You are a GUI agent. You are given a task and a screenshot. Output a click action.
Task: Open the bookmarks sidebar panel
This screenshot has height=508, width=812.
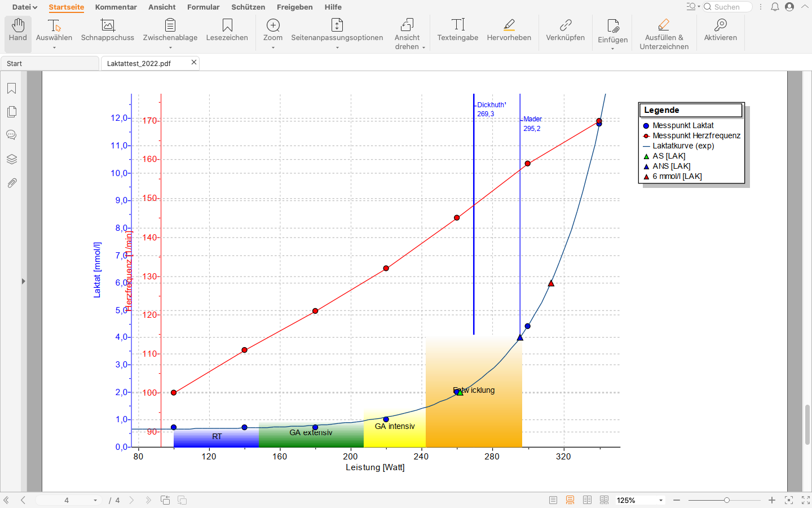(11, 89)
